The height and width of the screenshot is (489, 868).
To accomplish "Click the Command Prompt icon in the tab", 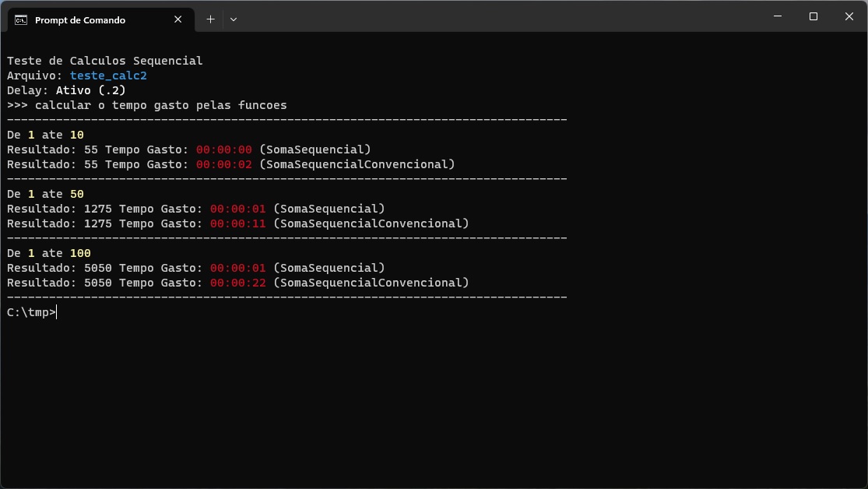I will [22, 19].
